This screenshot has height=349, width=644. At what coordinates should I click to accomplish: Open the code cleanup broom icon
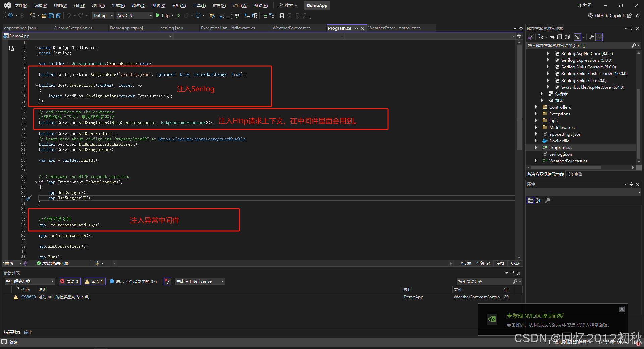pyautogui.click(x=98, y=263)
